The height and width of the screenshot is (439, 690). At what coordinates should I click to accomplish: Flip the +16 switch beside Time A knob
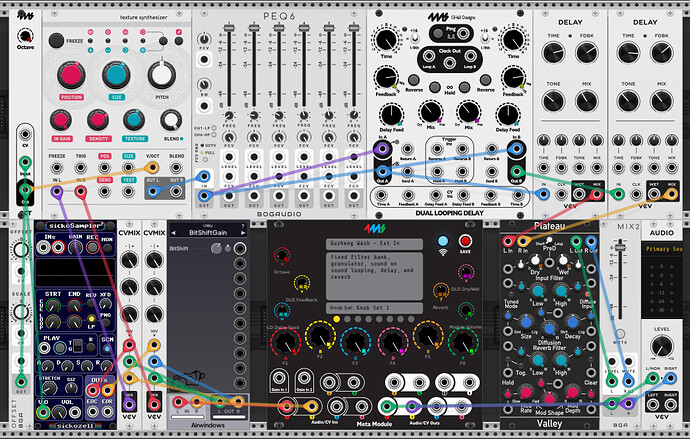pyautogui.click(x=414, y=39)
